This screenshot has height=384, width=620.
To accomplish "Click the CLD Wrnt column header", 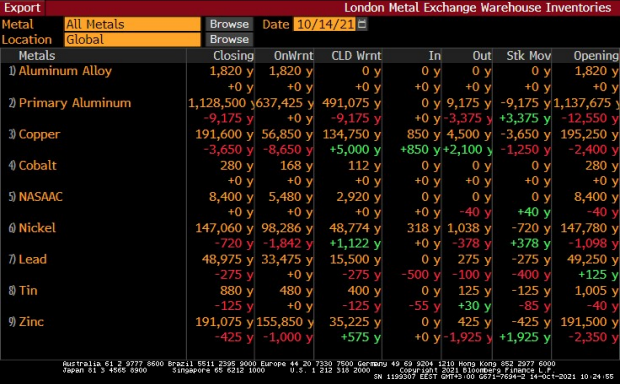I will pos(356,56).
